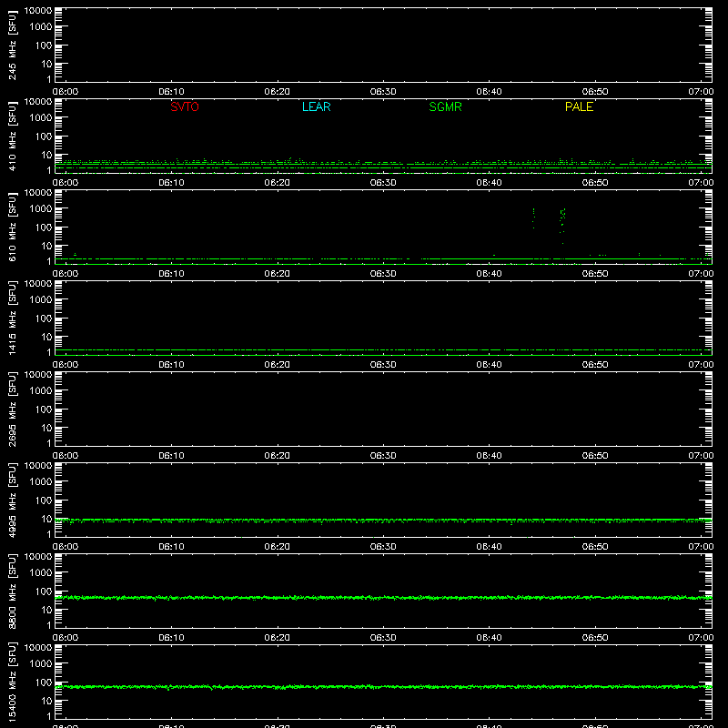Select the 1415 MHz [SFU] axis title
Image resolution: width=728 pixels, height=728 pixels.
pos(12,318)
